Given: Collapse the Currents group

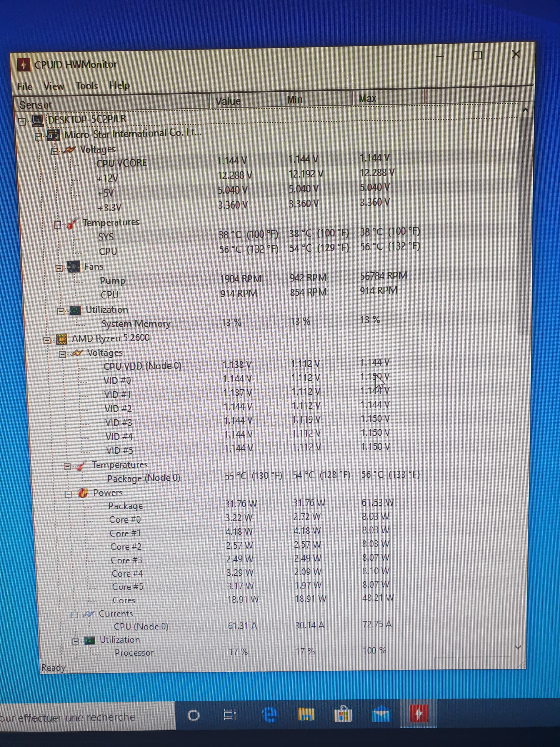Looking at the screenshot, I should pyautogui.click(x=75, y=615).
